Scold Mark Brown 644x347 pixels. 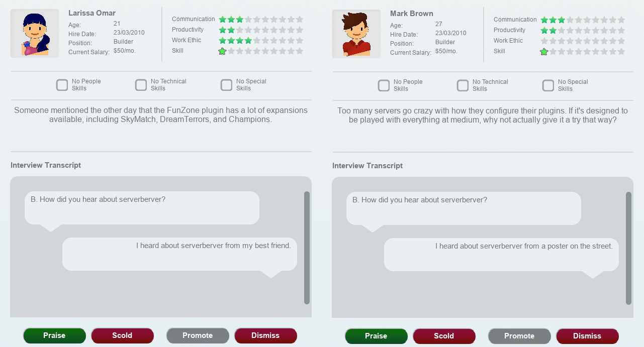point(444,336)
